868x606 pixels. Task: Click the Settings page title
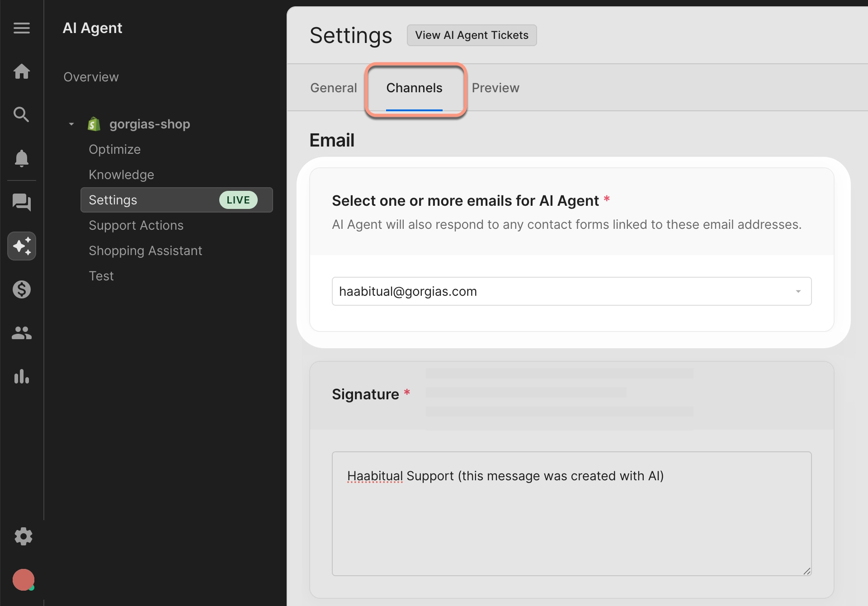pos(351,35)
